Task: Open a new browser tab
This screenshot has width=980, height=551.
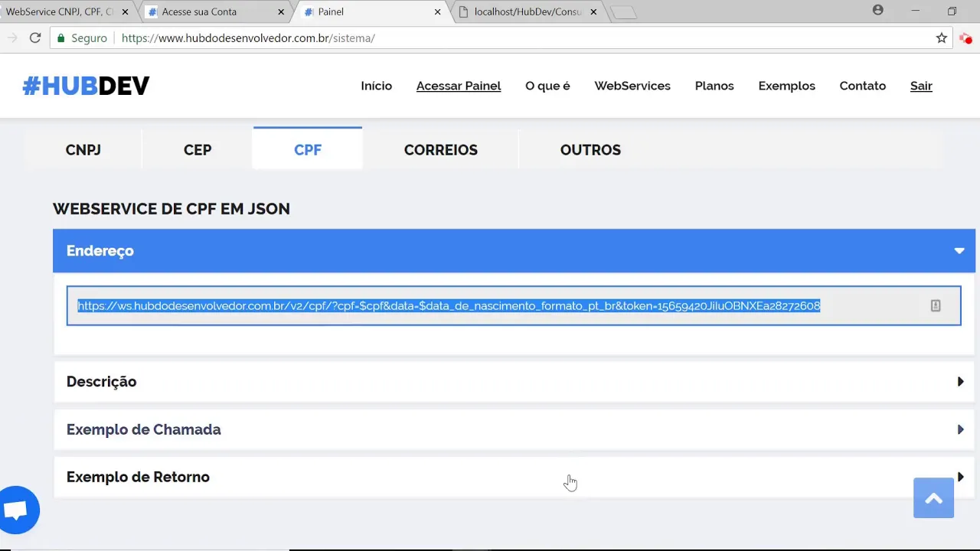Action: tap(624, 12)
